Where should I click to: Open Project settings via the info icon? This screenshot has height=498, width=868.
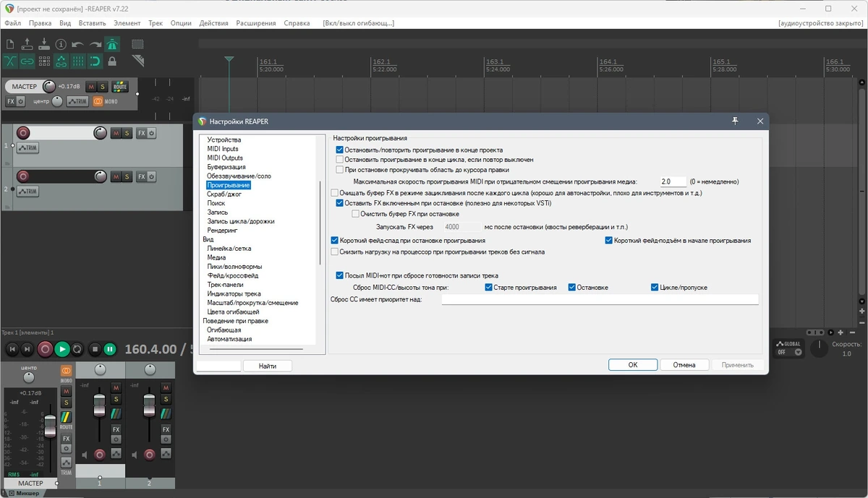pos(61,44)
